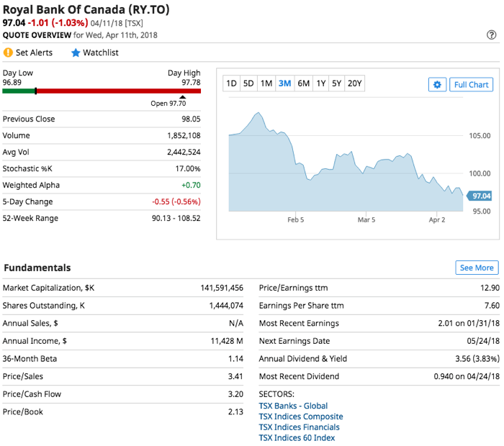Switch chart to 6M period
This screenshot has width=504, height=446.
pyautogui.click(x=303, y=83)
